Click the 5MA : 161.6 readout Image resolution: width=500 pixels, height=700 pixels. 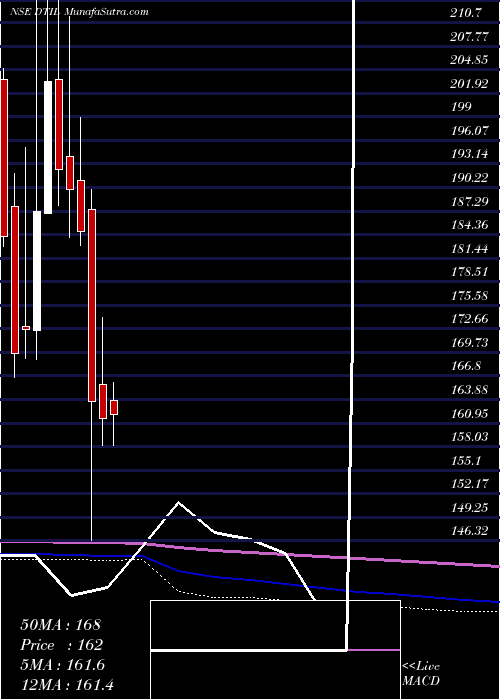[x=62, y=665]
